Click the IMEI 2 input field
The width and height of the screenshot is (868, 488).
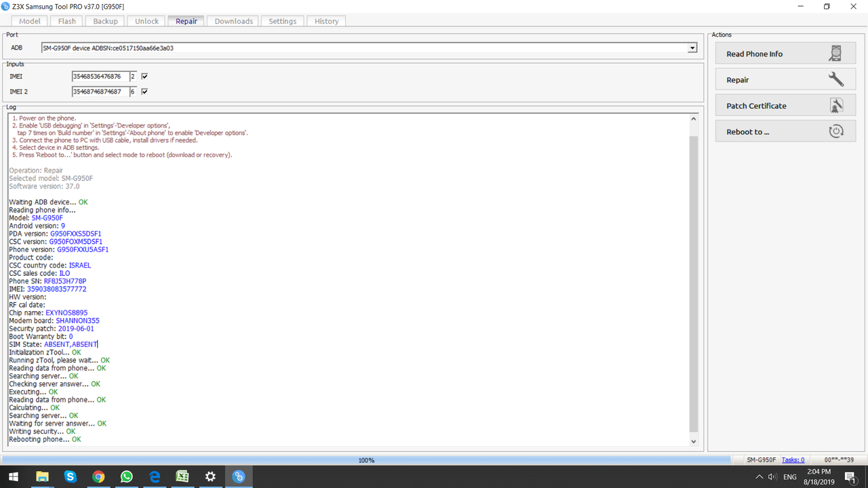[100, 91]
